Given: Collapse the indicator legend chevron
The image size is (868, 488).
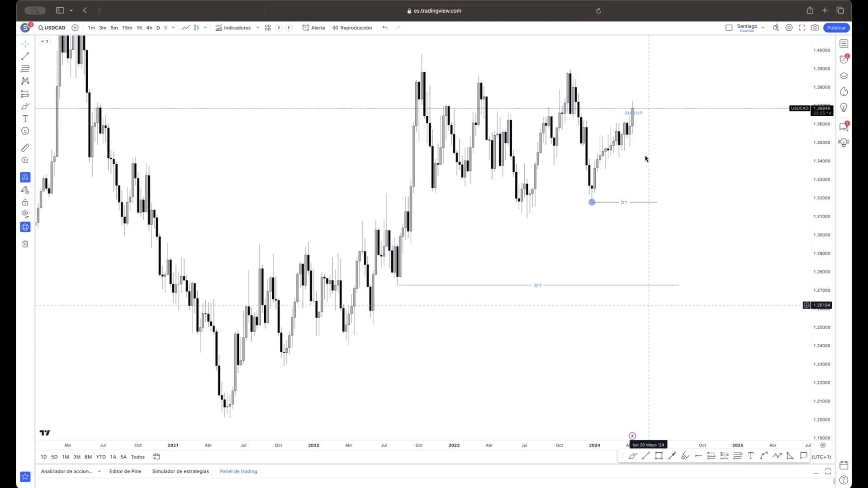Looking at the screenshot, I should click(x=42, y=42).
